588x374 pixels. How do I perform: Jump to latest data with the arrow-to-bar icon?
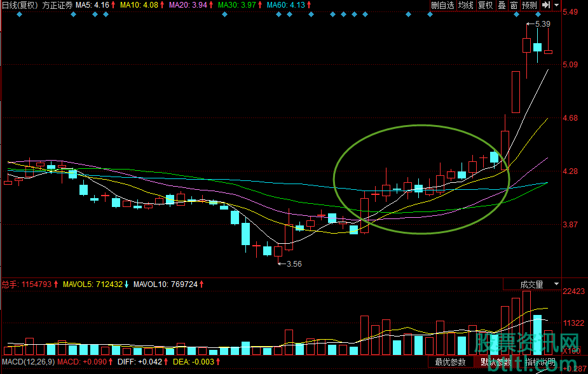tap(546, 5)
